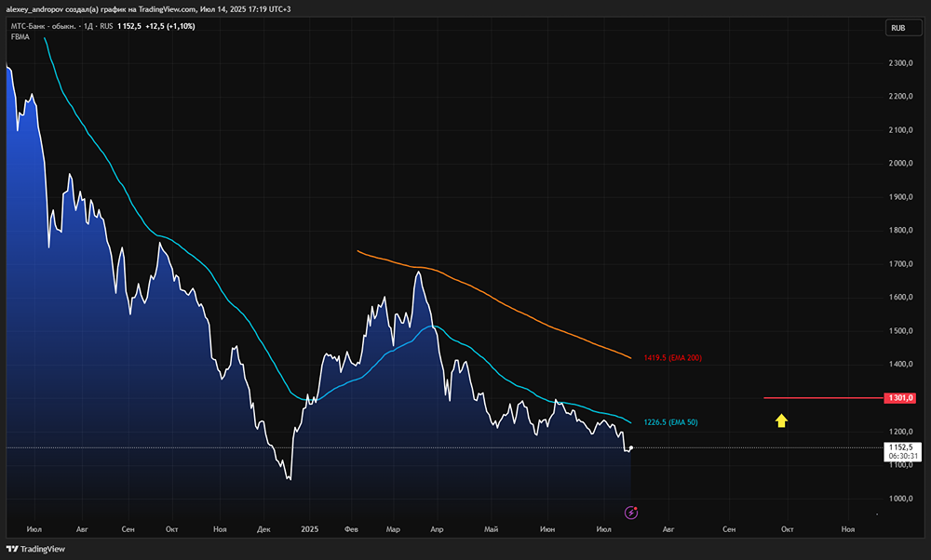Click the 2000,0 price axis label

click(900, 163)
